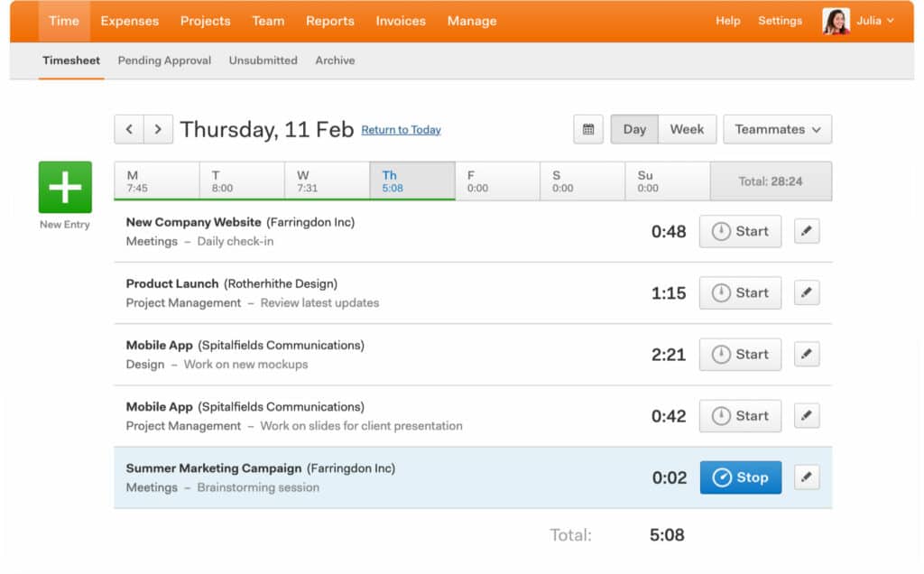Open the Expenses menu
This screenshot has height=574, width=924.
(x=130, y=21)
